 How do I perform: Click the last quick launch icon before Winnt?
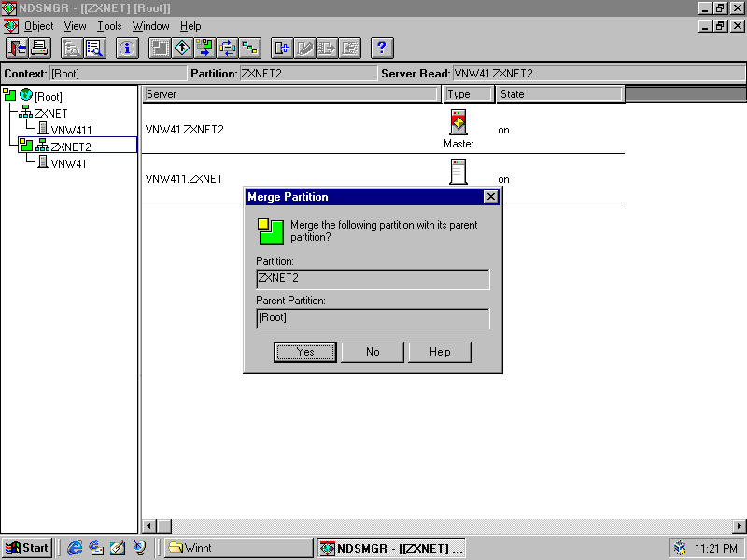pos(139,548)
